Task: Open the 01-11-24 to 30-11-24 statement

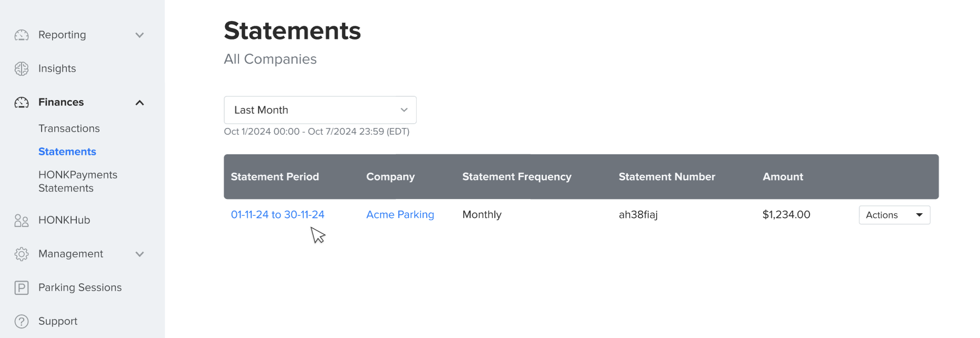Action: [x=277, y=214]
